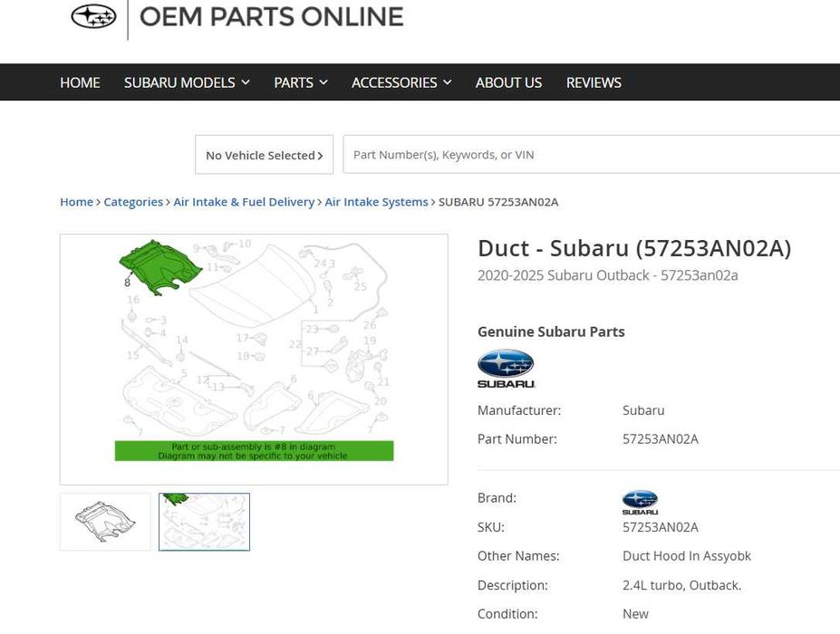
Task: Expand the SUBARU MODELS menu
Action: pos(187,82)
